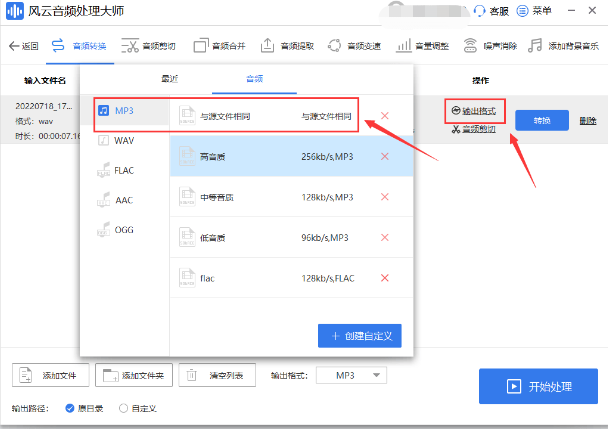Delete the 96kb/s MP3 preset with red X
The image size is (608, 429).
(x=385, y=237)
